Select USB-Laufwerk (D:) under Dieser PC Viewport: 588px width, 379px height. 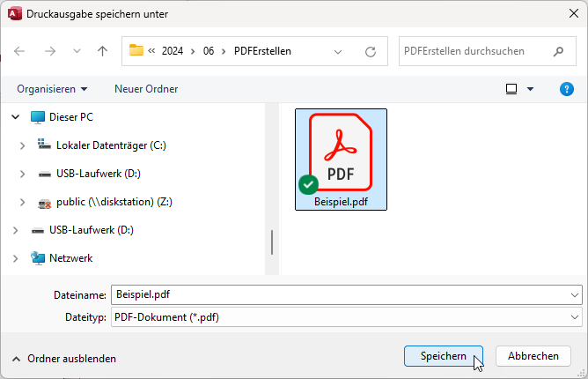(99, 174)
